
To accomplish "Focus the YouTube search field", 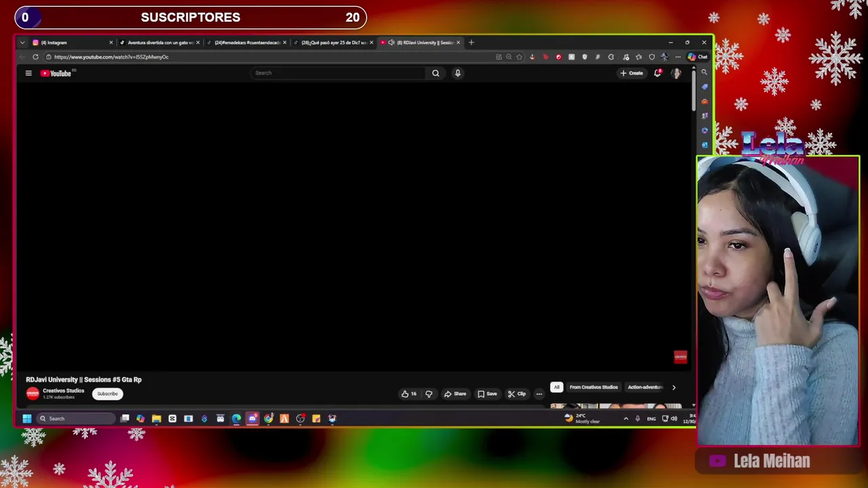I will coord(338,73).
